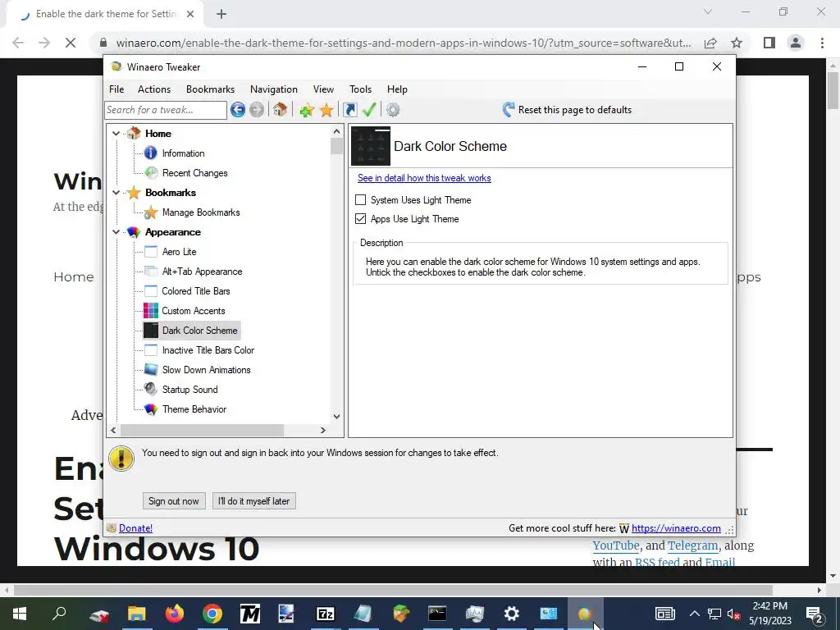Open Chrome profile avatar icon
840x630 pixels.
[x=796, y=43]
